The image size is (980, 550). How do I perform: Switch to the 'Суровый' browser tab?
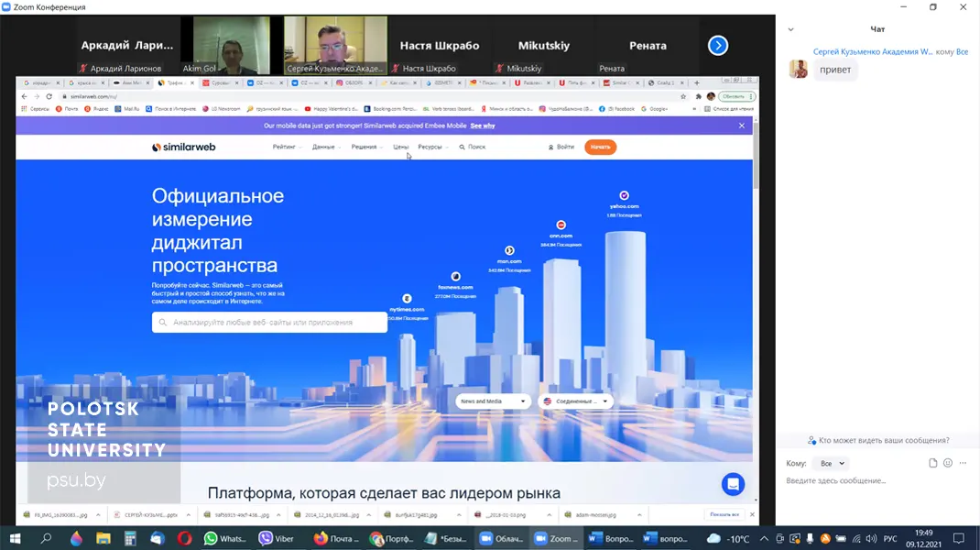221,82
